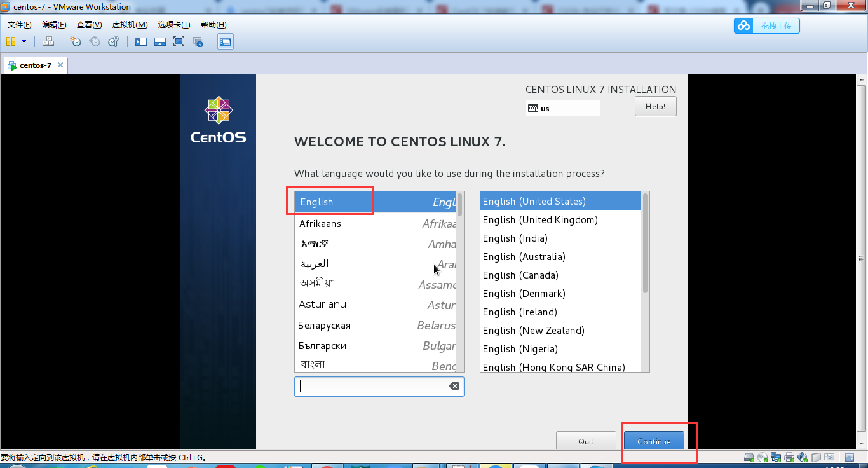
Task: Click the console view icon
Action: 226,41
